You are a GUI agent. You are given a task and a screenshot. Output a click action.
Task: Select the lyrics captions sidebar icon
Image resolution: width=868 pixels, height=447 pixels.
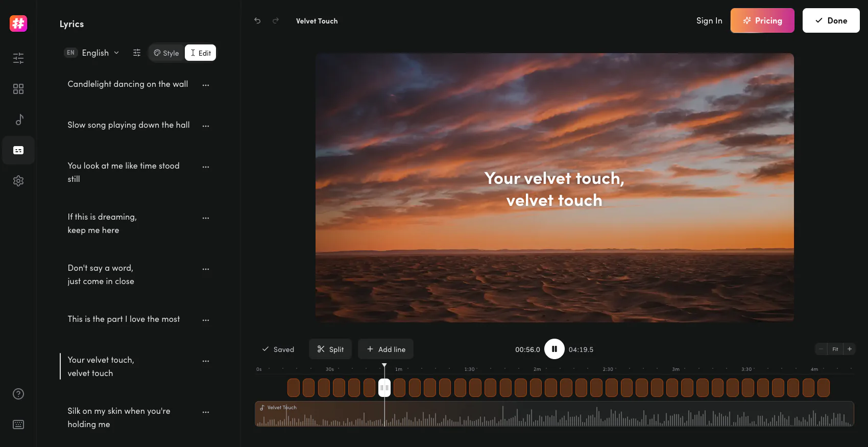click(18, 150)
